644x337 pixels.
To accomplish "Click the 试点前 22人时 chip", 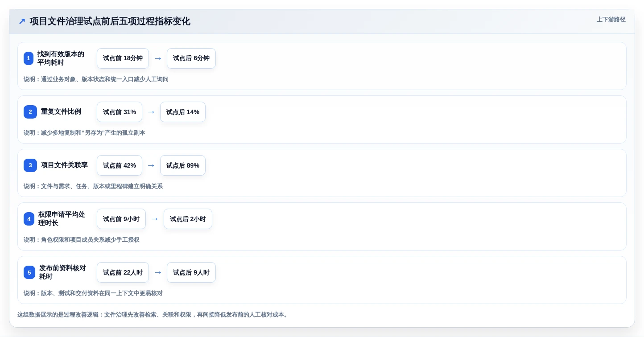I will [123, 272].
